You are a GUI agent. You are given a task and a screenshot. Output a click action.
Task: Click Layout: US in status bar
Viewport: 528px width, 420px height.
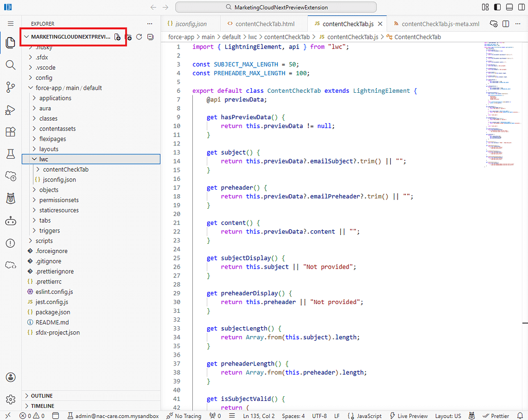448,416
